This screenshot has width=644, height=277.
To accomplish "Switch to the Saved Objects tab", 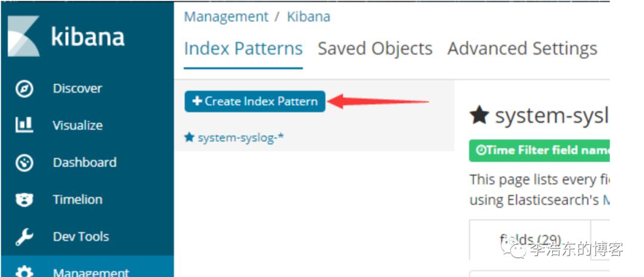I will pyautogui.click(x=375, y=48).
